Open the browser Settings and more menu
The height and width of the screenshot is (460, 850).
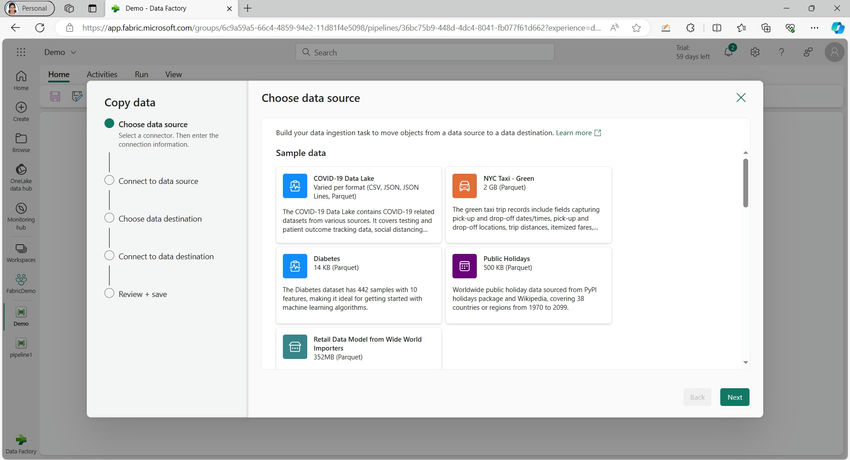814,28
